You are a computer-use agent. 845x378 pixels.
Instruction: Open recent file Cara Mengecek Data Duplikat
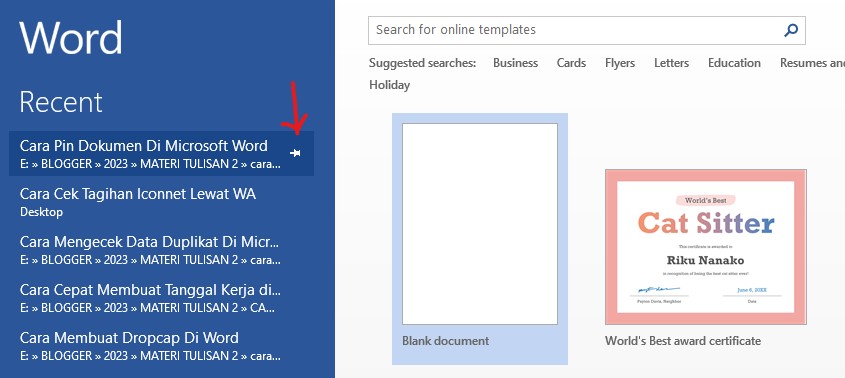click(x=162, y=250)
